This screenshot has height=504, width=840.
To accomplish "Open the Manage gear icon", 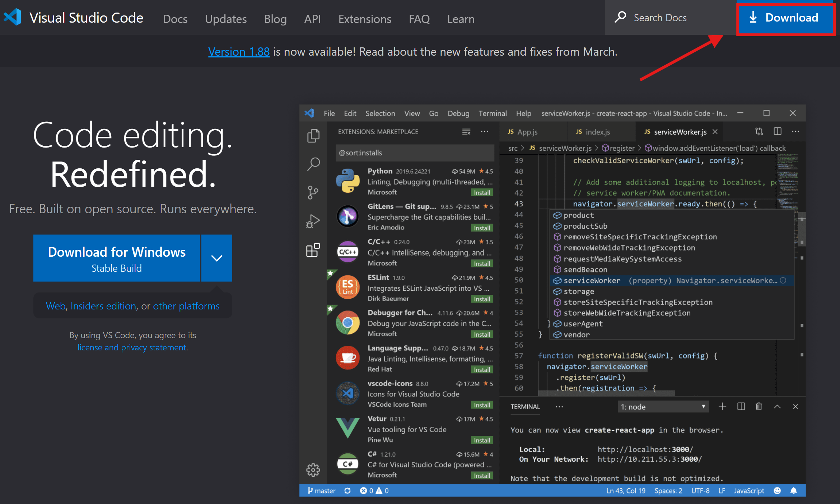I will [313, 470].
